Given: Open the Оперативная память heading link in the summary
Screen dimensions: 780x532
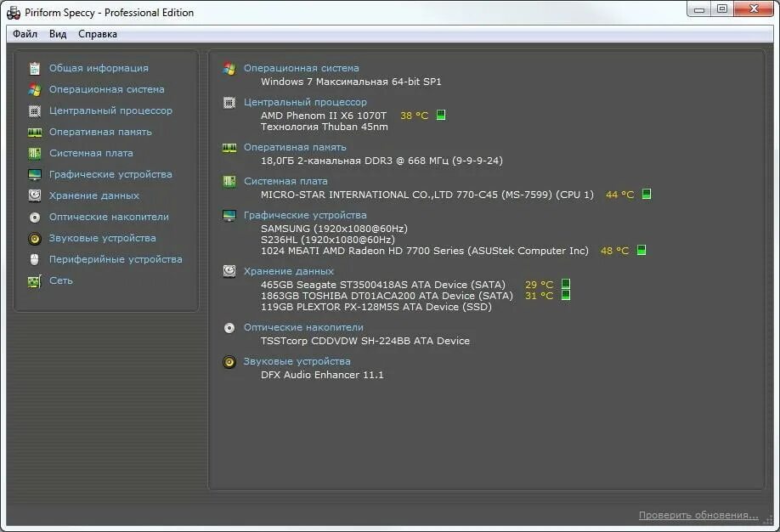Looking at the screenshot, I should click(295, 147).
